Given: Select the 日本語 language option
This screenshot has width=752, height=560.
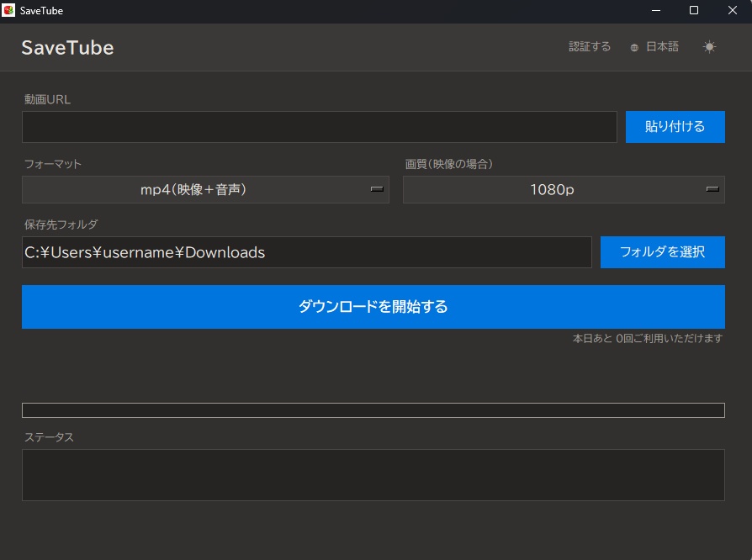Looking at the screenshot, I should coord(661,46).
